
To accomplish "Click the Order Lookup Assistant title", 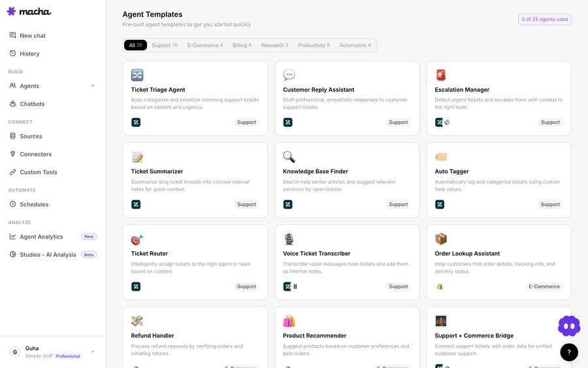I will pos(467,254).
